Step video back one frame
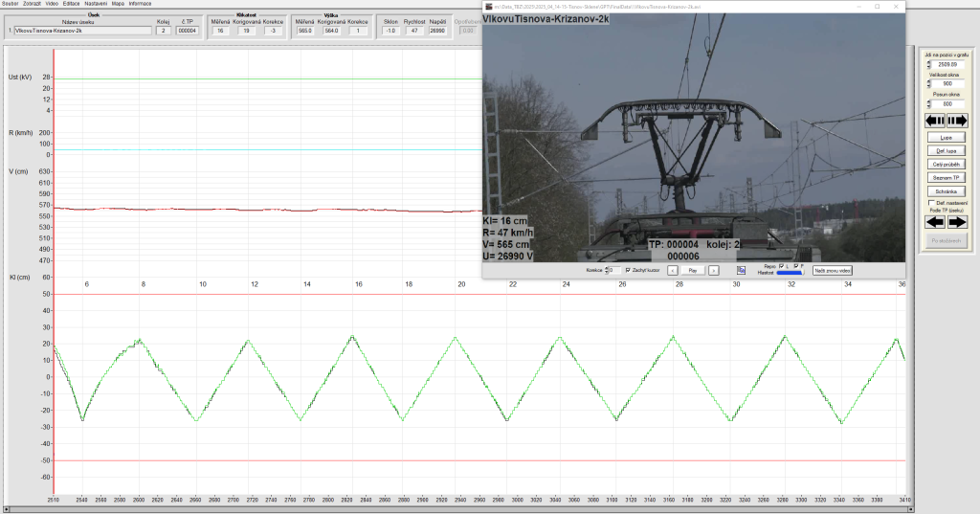Viewport: 980px width, 514px height. [x=673, y=271]
